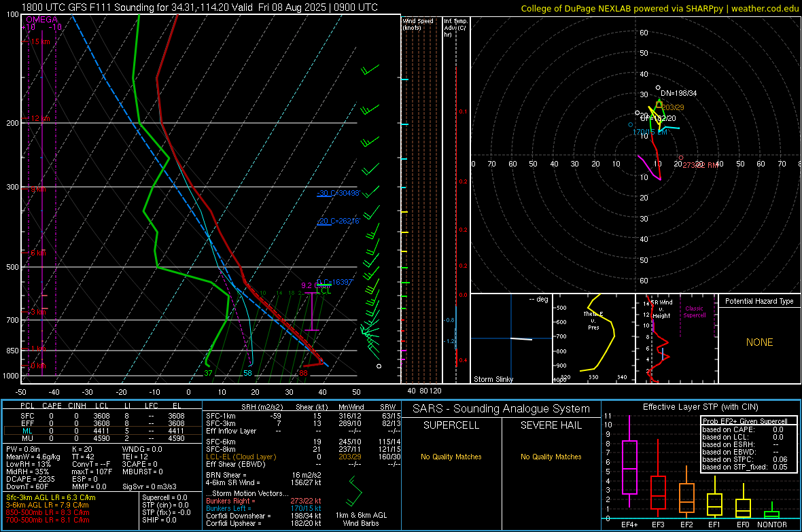Click the "SR Wind v. Height" label

(x=661, y=309)
